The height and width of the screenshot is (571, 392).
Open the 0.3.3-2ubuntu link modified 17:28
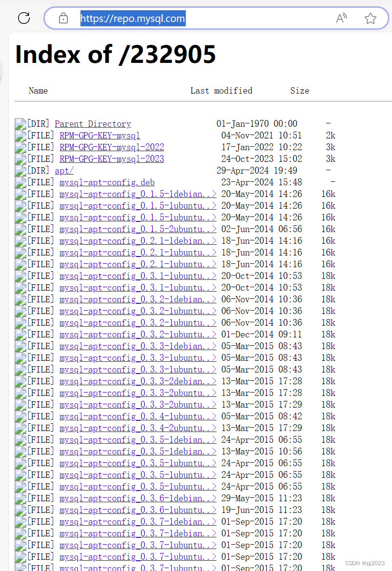[138, 393]
